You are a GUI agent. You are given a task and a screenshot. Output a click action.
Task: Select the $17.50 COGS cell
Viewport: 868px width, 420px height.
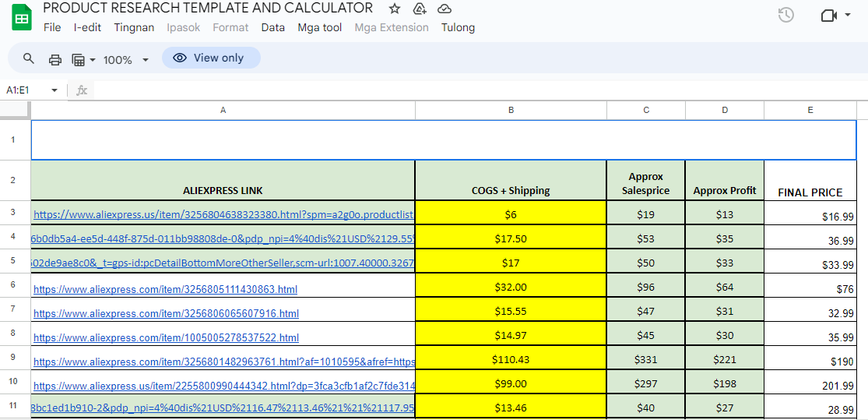(511, 237)
